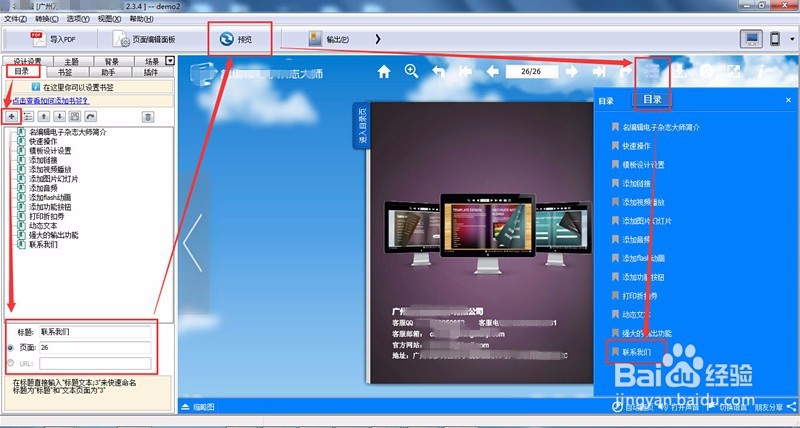Click the fullscreen expand icon
The width and height of the screenshot is (800, 428).
pos(734,71)
